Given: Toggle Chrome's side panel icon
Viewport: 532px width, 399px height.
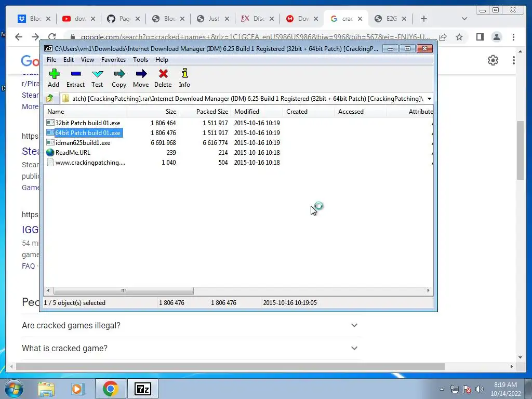Looking at the screenshot, I should click(480, 37).
